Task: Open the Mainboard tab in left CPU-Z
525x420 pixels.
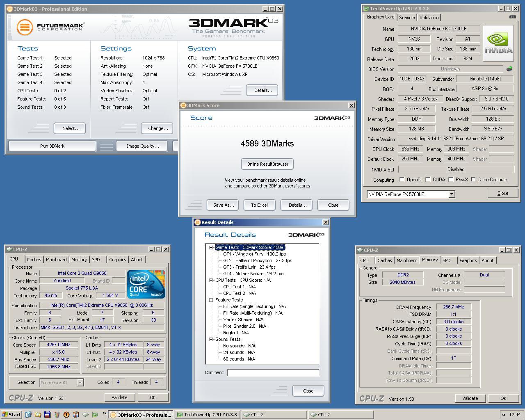Action: [x=56, y=260]
